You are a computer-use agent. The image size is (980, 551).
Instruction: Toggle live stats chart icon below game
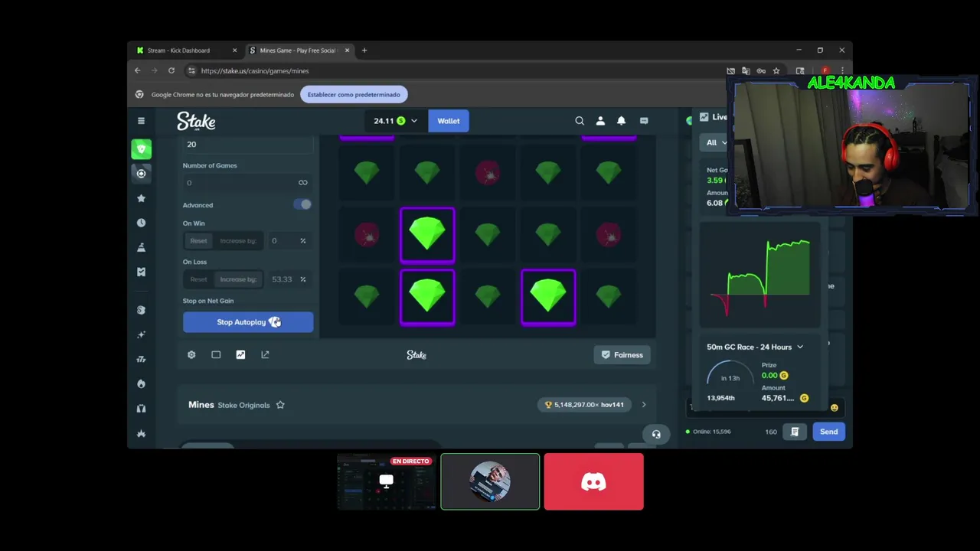click(240, 354)
